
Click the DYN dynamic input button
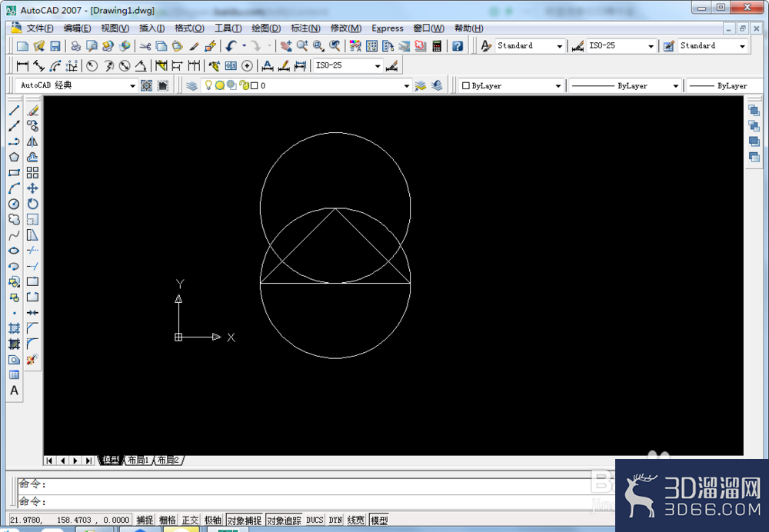coord(335,520)
